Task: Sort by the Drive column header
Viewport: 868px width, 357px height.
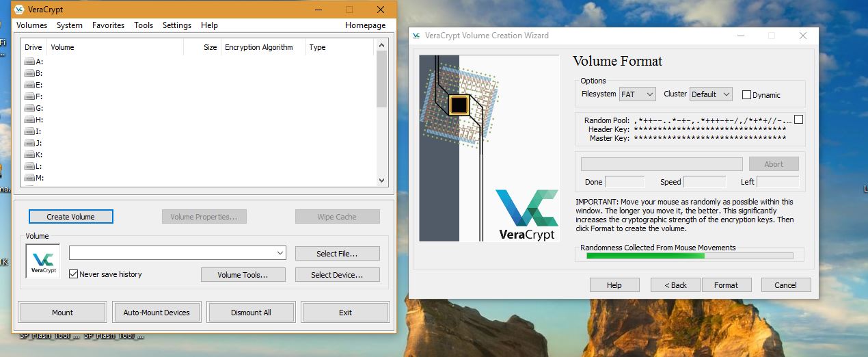Action: pyautogui.click(x=34, y=47)
